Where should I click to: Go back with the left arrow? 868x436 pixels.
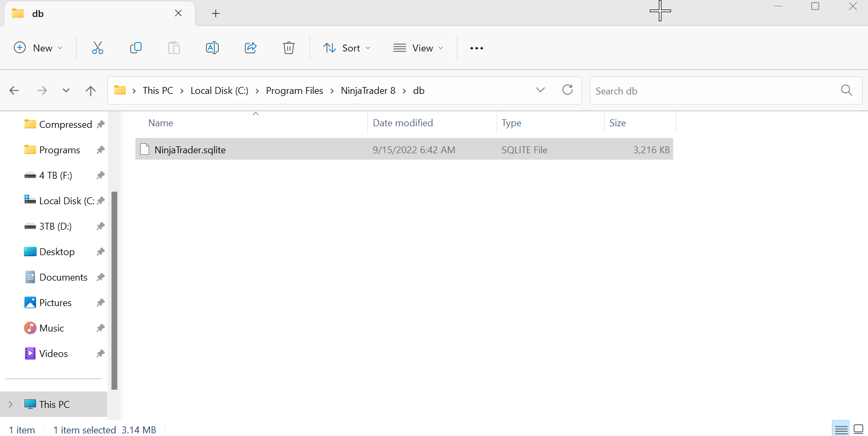[x=14, y=91]
